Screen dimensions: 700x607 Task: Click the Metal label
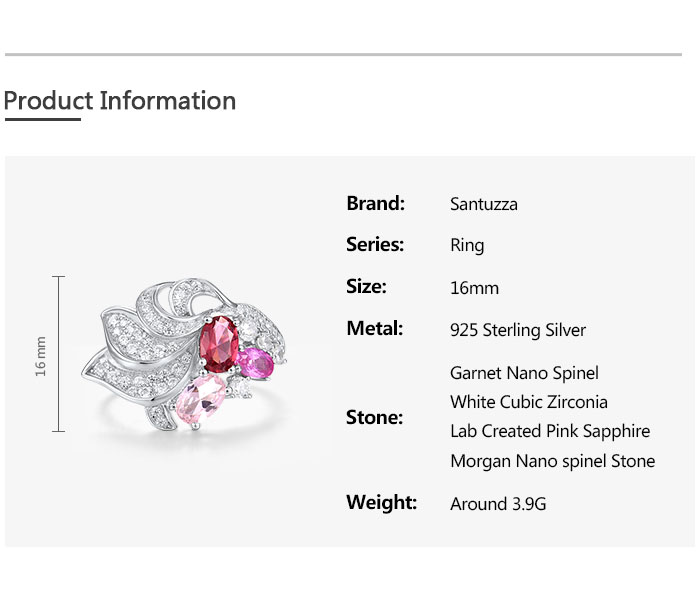(x=375, y=328)
